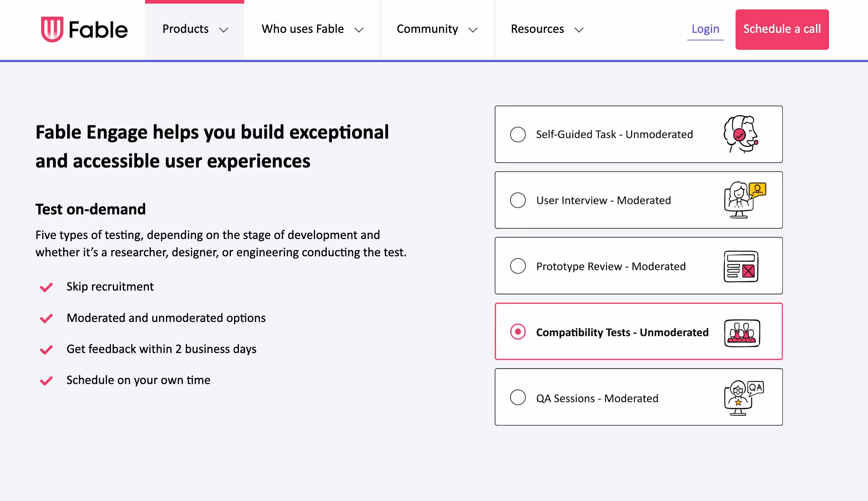This screenshot has height=501, width=868.
Task: Click the Fable logo icon
Action: [52, 29]
